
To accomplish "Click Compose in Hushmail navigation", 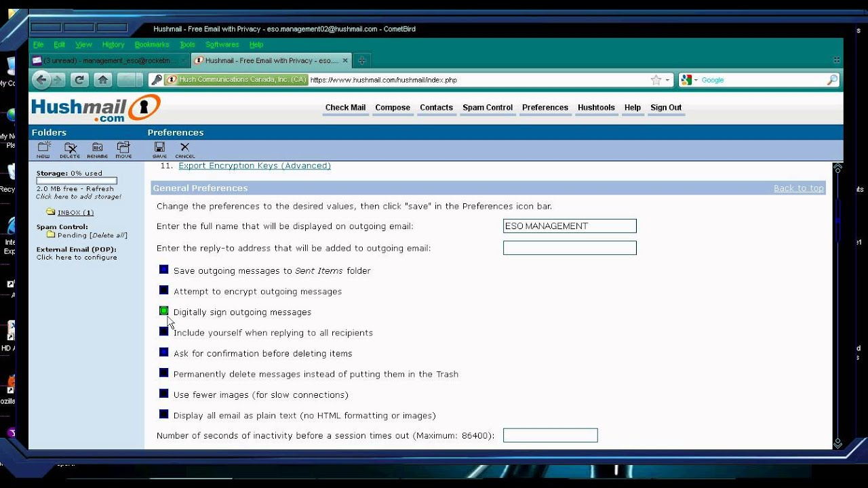I will (x=393, y=108).
